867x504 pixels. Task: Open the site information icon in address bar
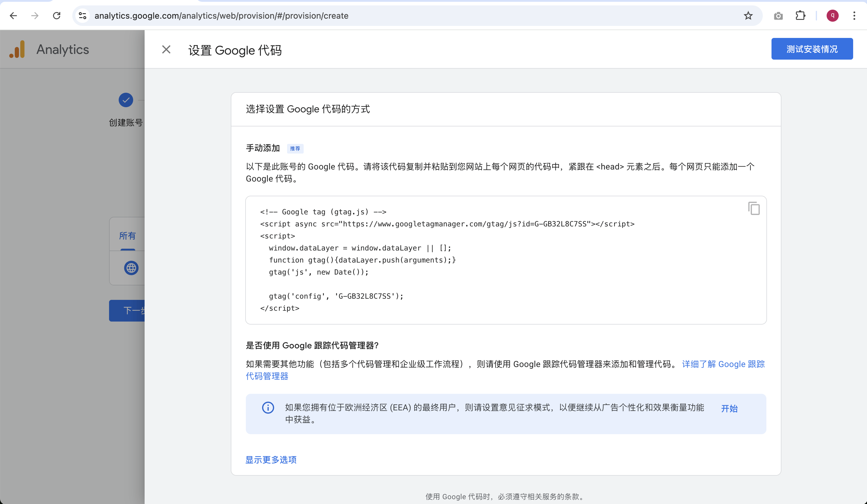click(x=83, y=15)
